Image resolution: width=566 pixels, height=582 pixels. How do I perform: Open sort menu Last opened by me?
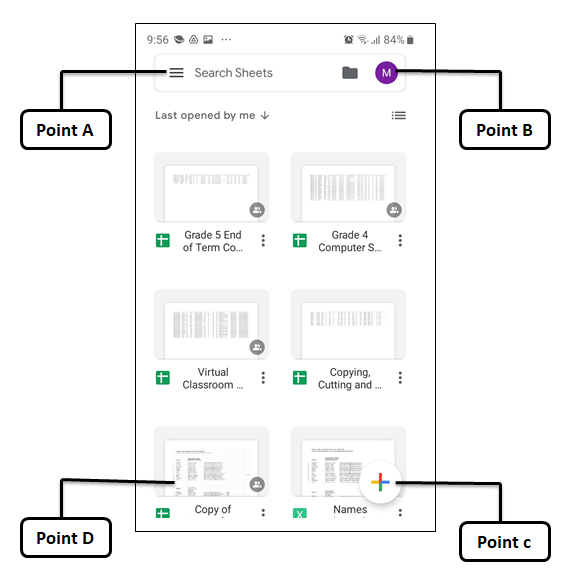pos(212,115)
